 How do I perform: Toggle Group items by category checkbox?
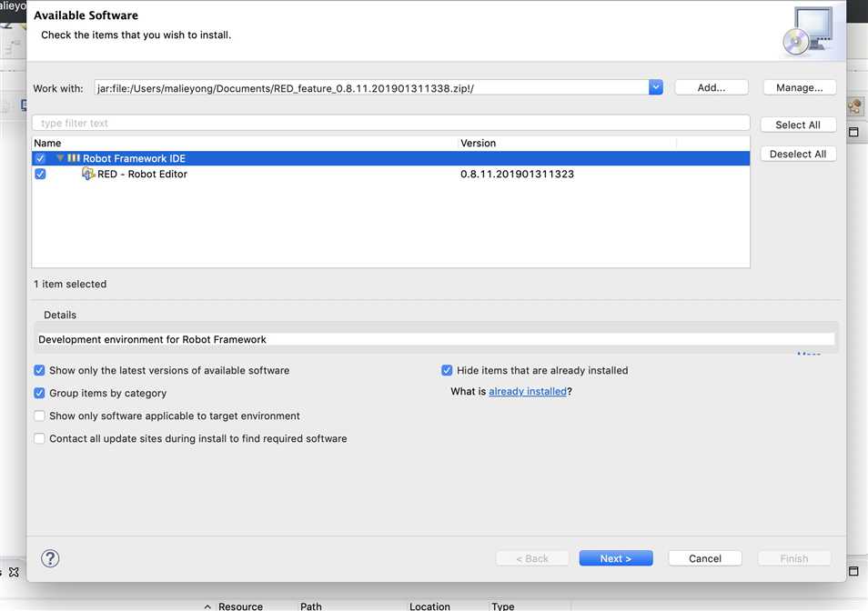pos(39,393)
